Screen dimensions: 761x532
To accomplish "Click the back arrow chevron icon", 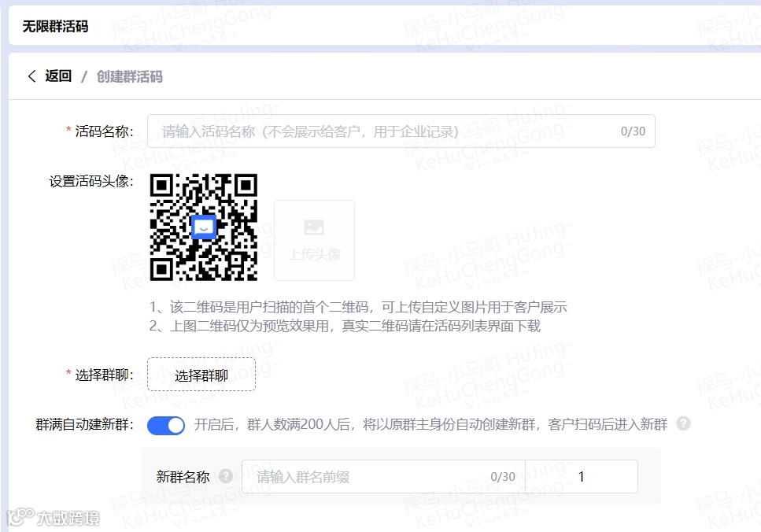I will click(32, 76).
